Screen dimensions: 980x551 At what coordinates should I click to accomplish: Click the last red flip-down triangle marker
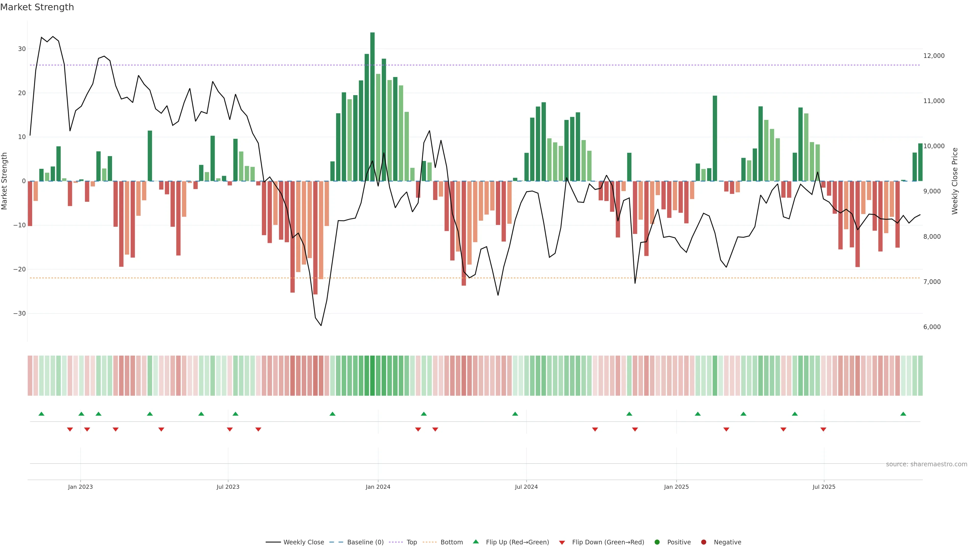[x=823, y=429]
